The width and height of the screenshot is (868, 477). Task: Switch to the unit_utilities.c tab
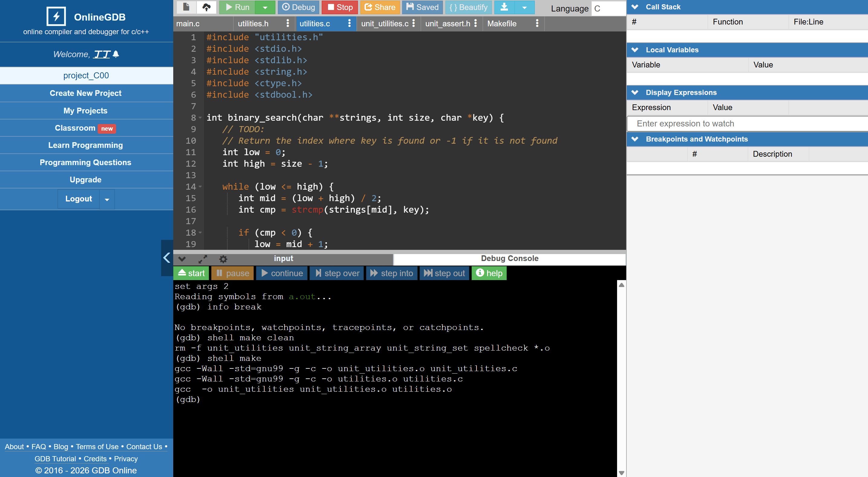coord(385,24)
